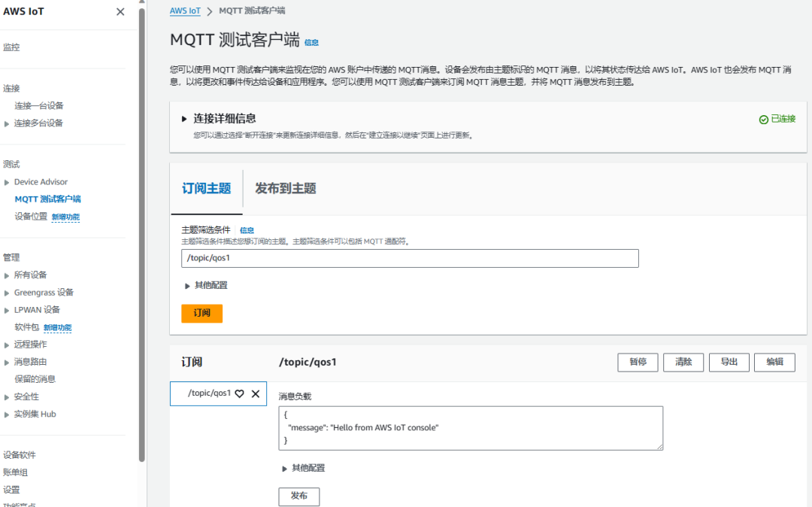Viewport: 812px width, 507px height.
Task: Open 软件包 in sidebar
Action: [27, 327]
